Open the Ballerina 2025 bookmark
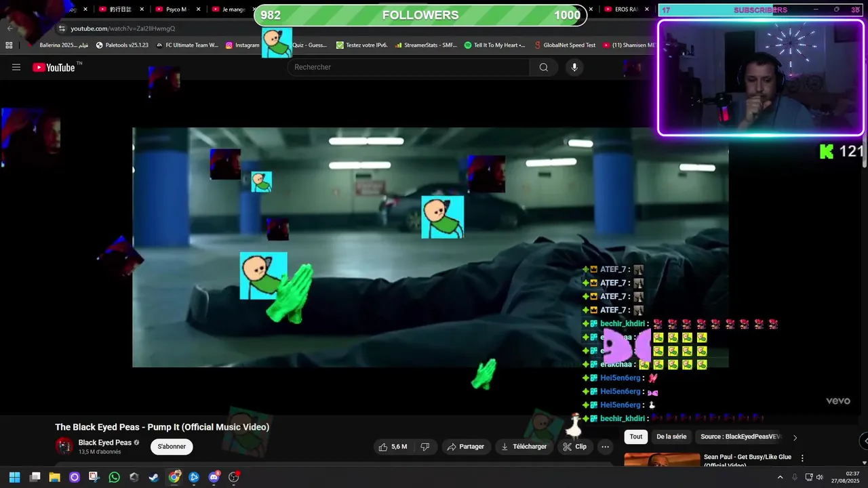 point(63,45)
